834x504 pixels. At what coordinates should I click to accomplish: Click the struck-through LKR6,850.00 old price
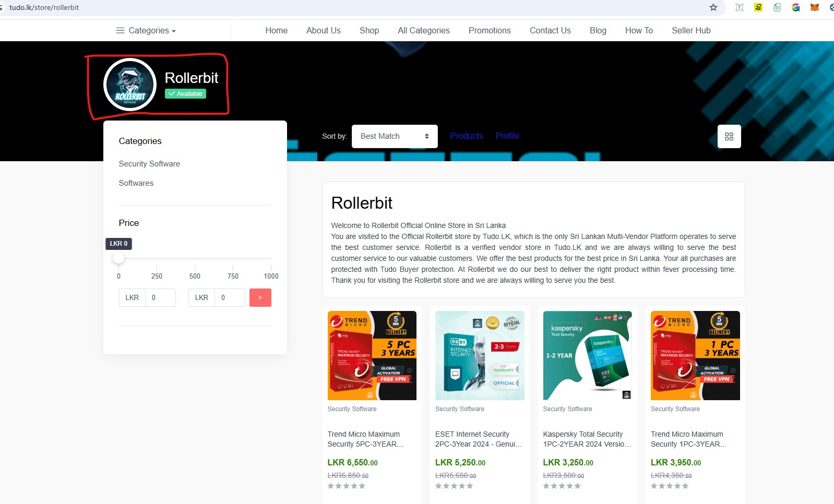coord(348,476)
